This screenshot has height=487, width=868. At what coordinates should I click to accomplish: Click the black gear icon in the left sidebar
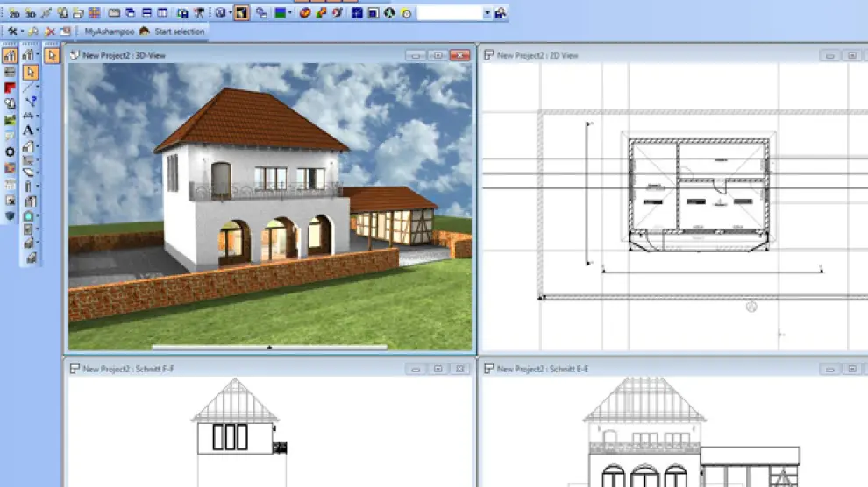tap(11, 152)
